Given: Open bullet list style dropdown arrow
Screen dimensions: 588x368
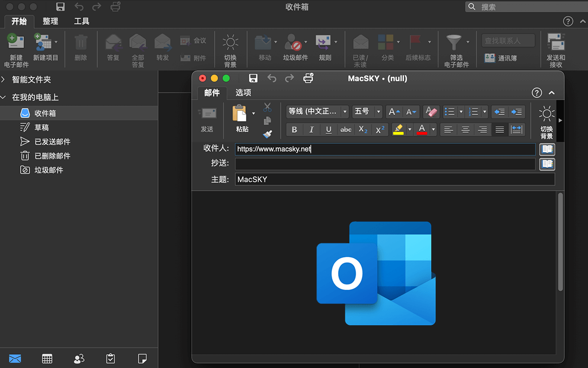Looking at the screenshot, I should pyautogui.click(x=461, y=112).
